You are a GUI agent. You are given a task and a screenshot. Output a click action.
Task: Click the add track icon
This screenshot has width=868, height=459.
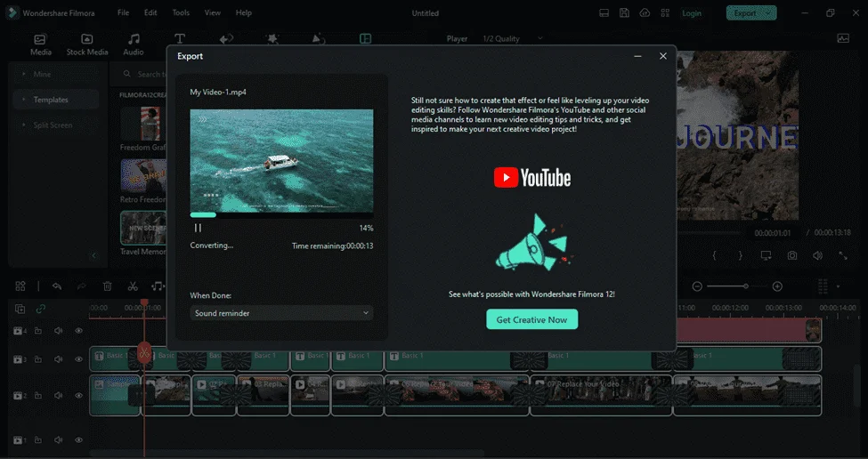(20, 310)
